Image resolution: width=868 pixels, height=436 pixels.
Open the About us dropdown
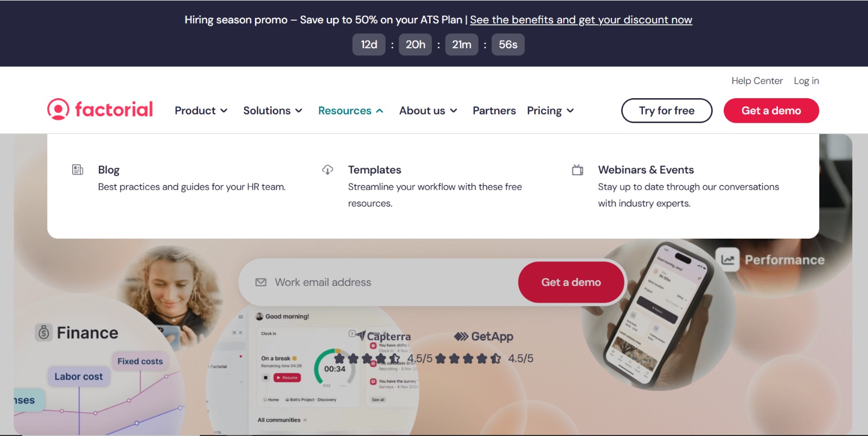tap(428, 111)
